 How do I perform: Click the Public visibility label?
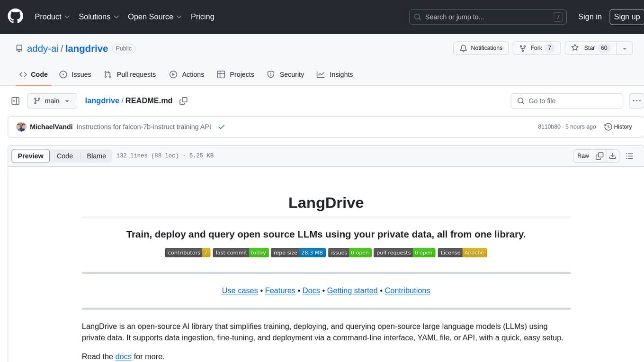tap(124, 48)
